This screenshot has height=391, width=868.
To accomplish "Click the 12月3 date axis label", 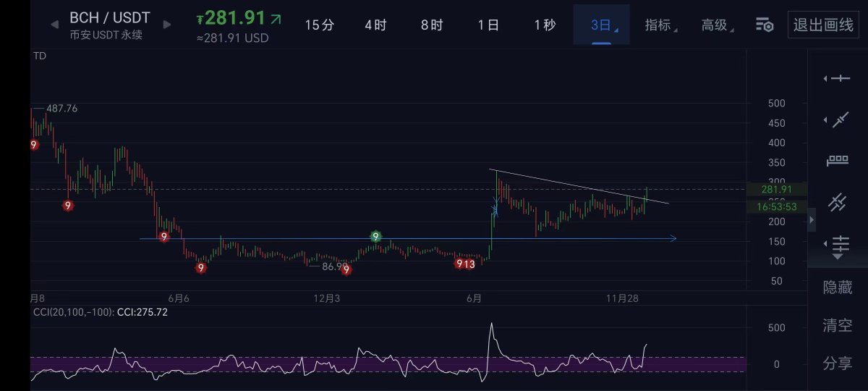I will click(327, 298).
